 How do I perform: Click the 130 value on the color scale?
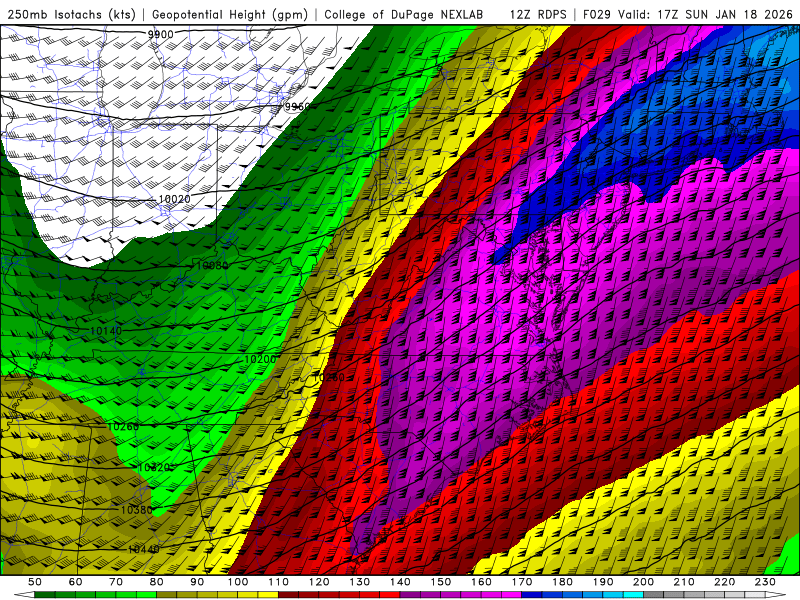(x=360, y=582)
